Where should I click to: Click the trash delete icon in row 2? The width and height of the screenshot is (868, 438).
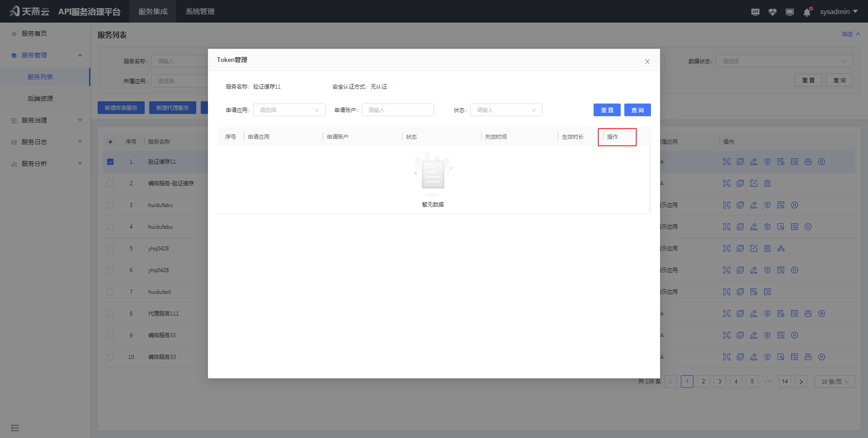tap(767, 184)
